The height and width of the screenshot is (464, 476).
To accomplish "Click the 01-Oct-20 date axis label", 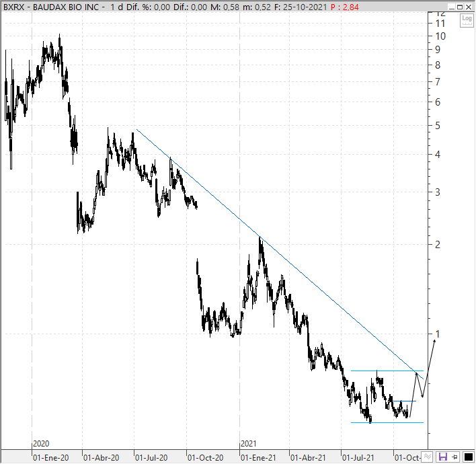I will click(x=205, y=458).
